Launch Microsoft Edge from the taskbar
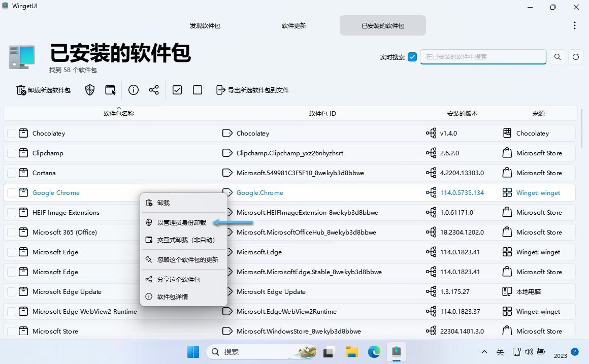Viewport: 589px width, 364px height. point(374,352)
